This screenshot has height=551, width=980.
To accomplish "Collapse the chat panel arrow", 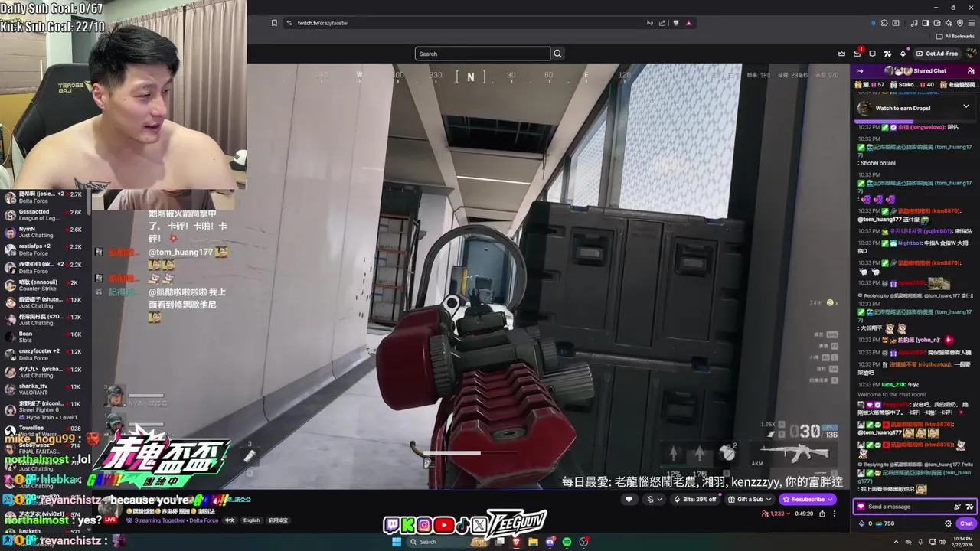I will pos(860,71).
